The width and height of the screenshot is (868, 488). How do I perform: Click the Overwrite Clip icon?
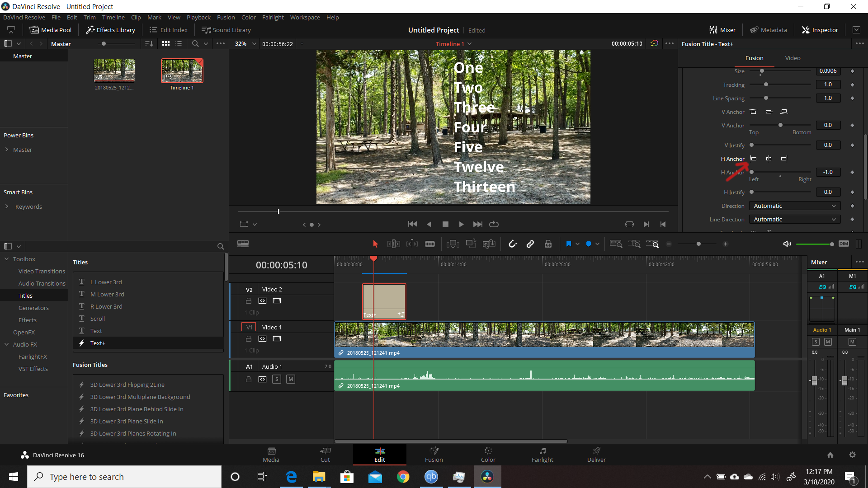pyautogui.click(x=471, y=244)
